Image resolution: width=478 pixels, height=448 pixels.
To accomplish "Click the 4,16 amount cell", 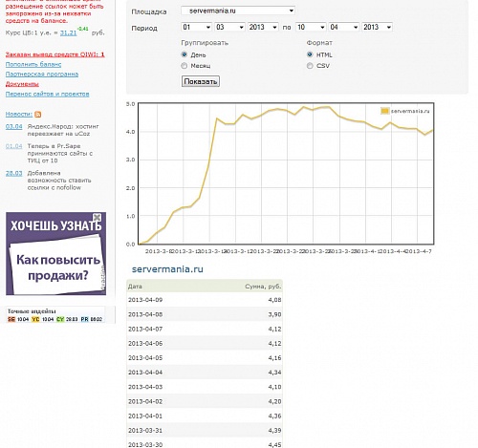I will click(274, 358).
